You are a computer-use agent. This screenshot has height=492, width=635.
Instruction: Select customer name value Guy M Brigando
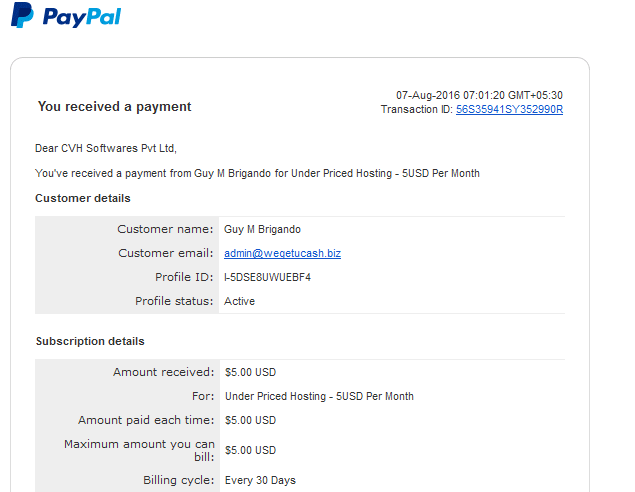[x=262, y=230]
